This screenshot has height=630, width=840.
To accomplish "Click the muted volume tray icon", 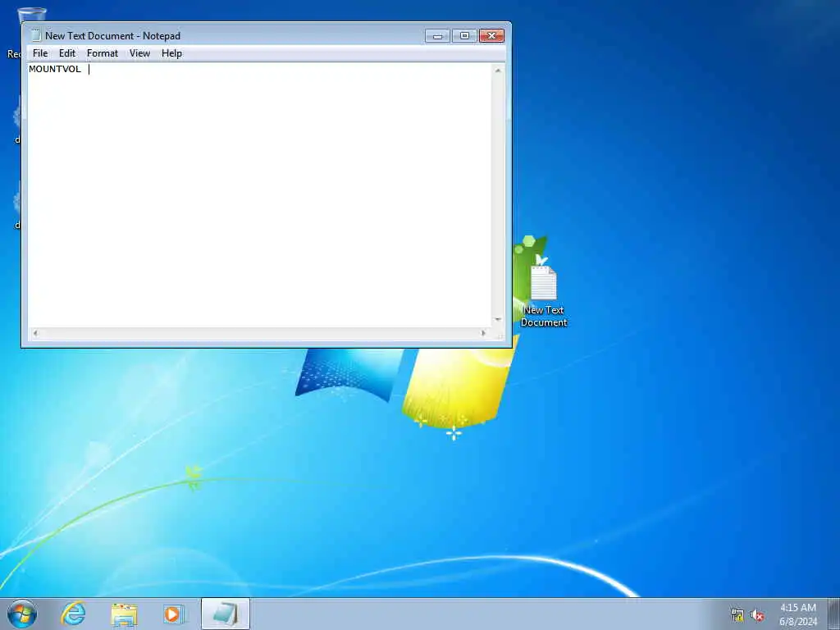I will 757,614.
